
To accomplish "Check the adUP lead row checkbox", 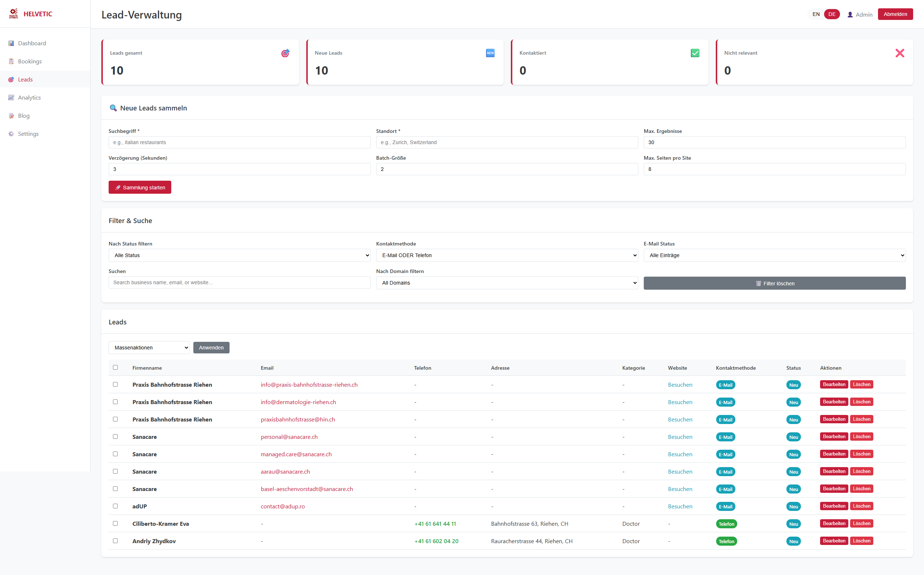I will pyautogui.click(x=115, y=506).
